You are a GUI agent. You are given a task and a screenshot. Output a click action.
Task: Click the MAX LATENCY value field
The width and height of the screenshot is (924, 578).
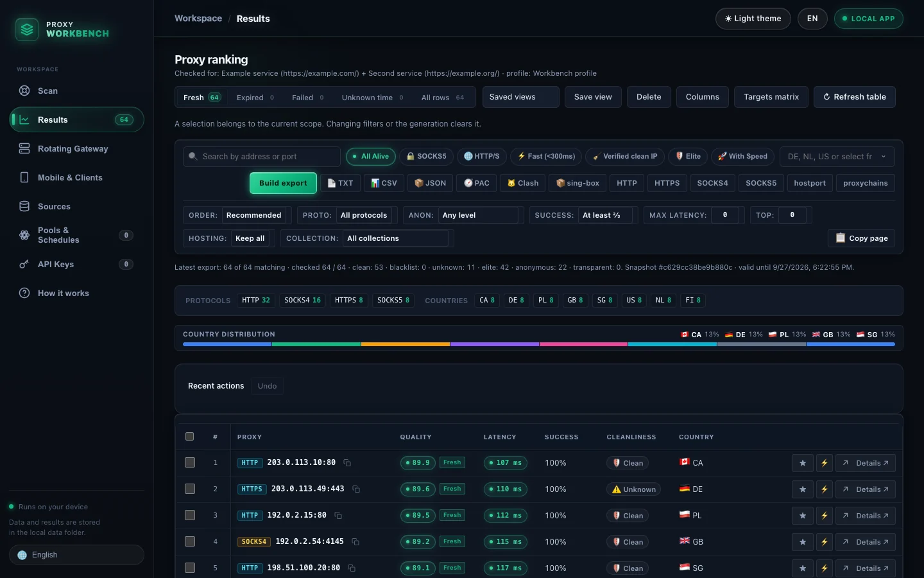tap(725, 215)
